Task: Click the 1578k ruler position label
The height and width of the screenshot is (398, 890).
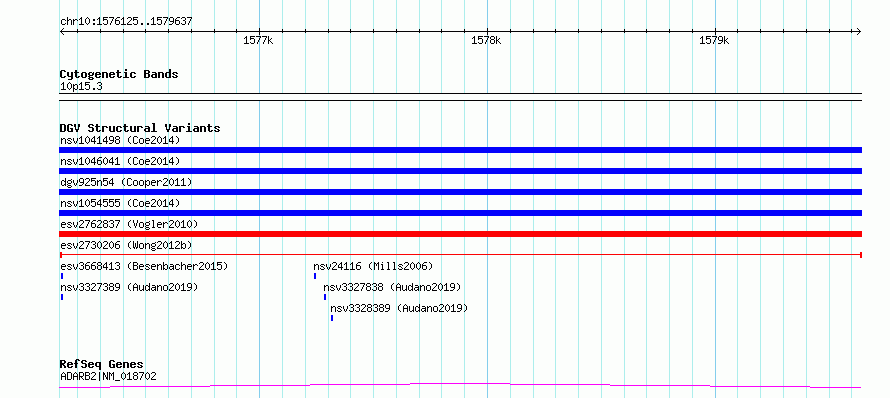Action: [x=486, y=40]
